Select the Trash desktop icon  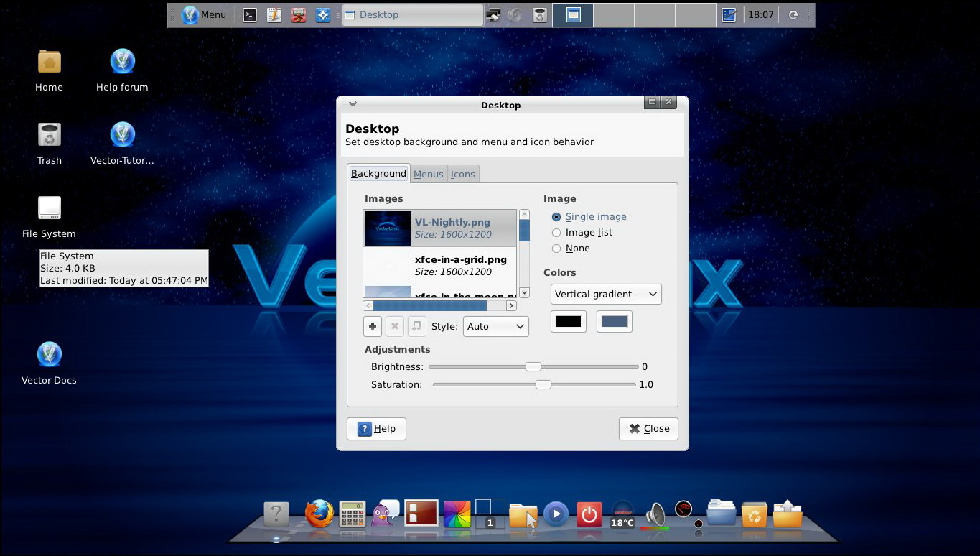coord(50,144)
